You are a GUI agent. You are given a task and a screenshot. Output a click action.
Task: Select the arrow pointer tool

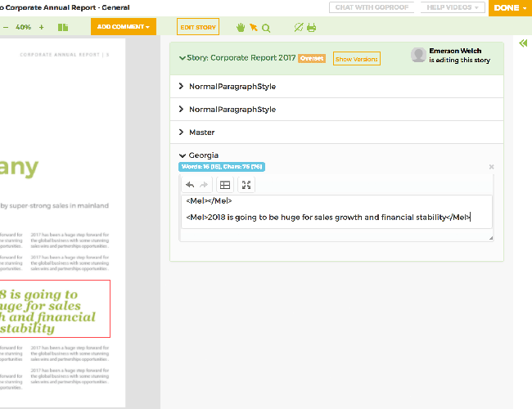click(x=253, y=27)
